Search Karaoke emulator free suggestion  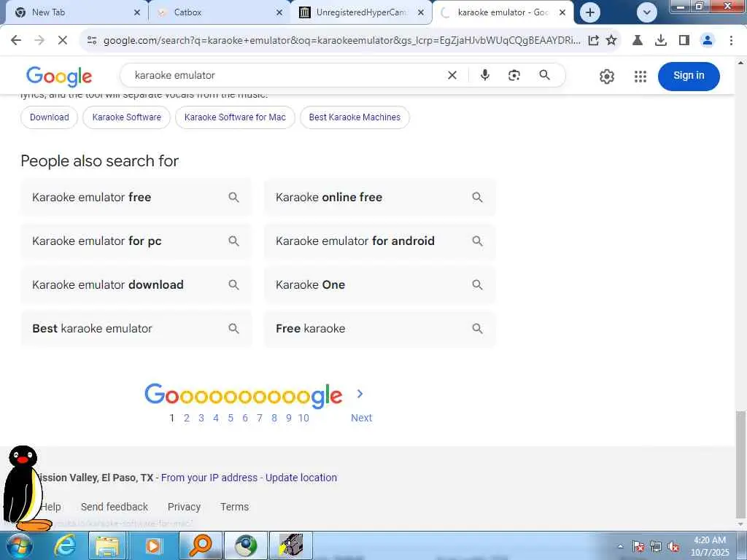pyautogui.click(x=136, y=197)
